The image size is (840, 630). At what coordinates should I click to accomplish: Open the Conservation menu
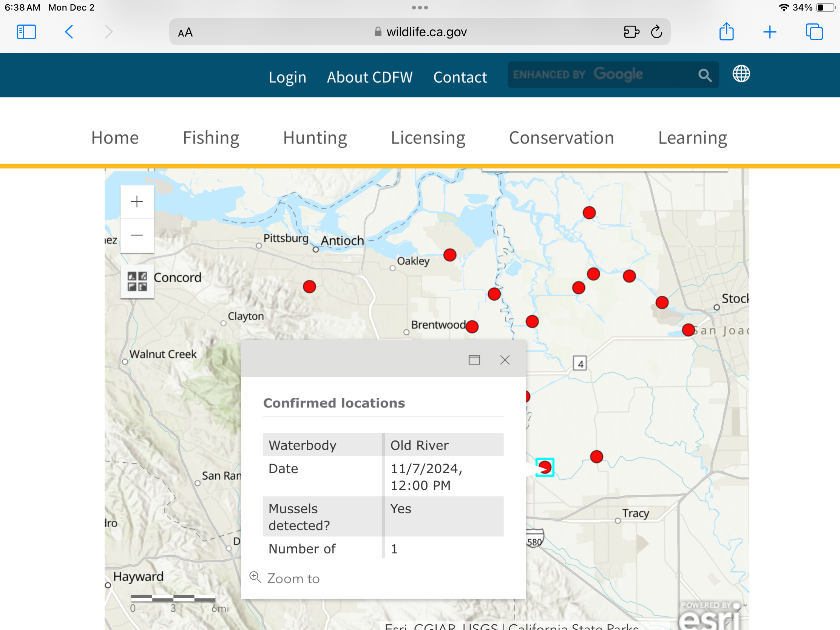[561, 138]
